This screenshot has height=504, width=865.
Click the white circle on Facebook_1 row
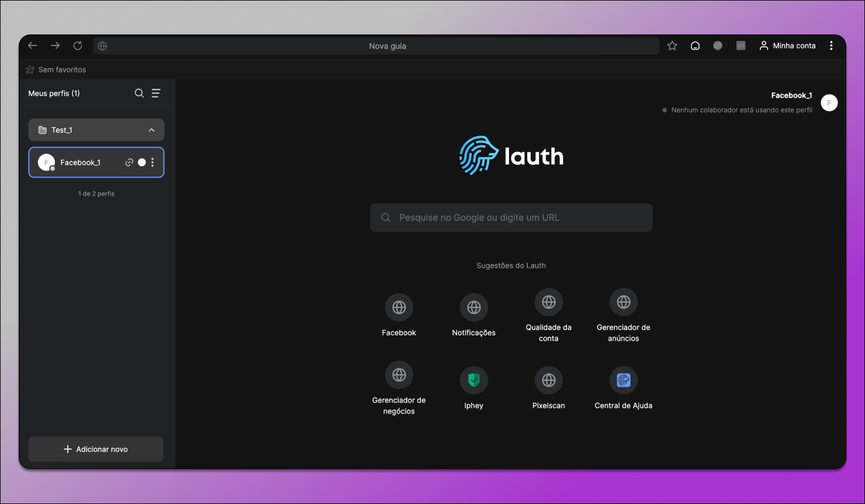141,162
